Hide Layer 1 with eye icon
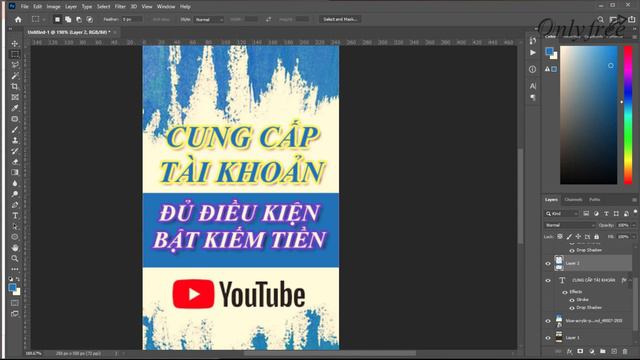 tap(548, 338)
